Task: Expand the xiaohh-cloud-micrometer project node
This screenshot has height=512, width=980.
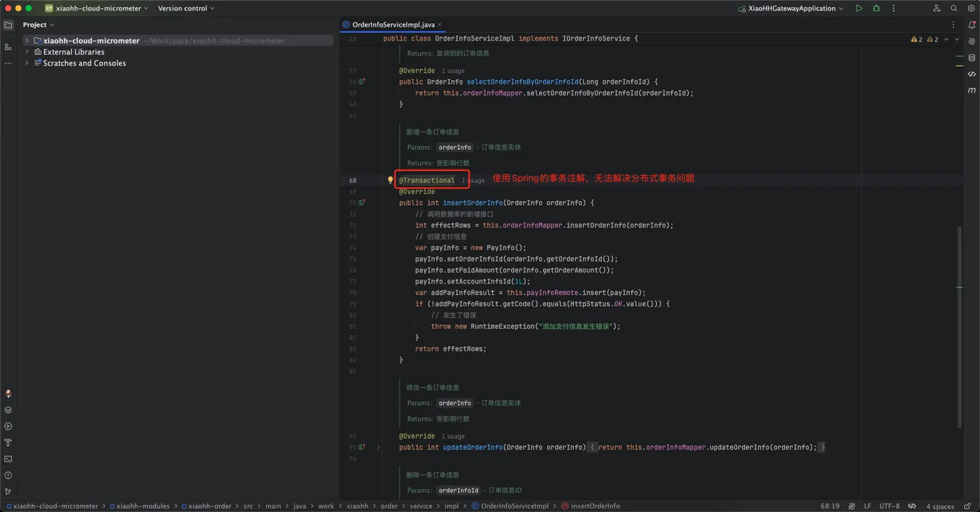Action: 27,41
